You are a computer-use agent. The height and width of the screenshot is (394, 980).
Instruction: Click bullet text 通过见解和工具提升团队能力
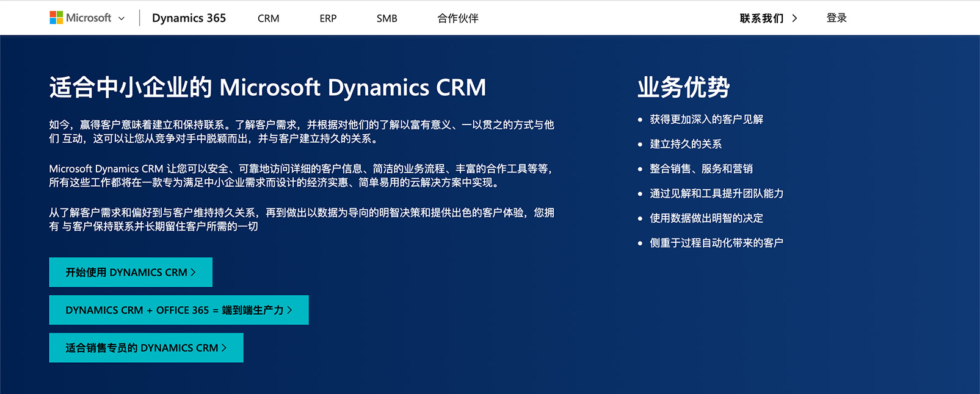tap(716, 193)
